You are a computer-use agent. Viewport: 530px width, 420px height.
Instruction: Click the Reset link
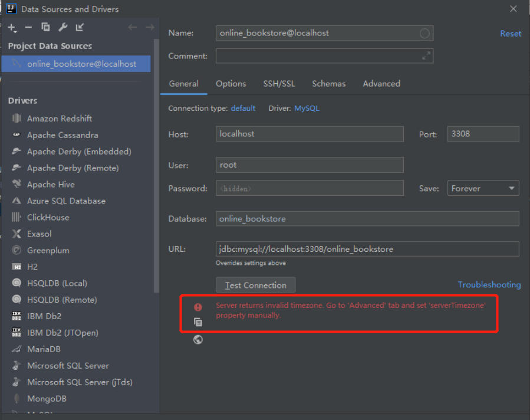pos(511,34)
